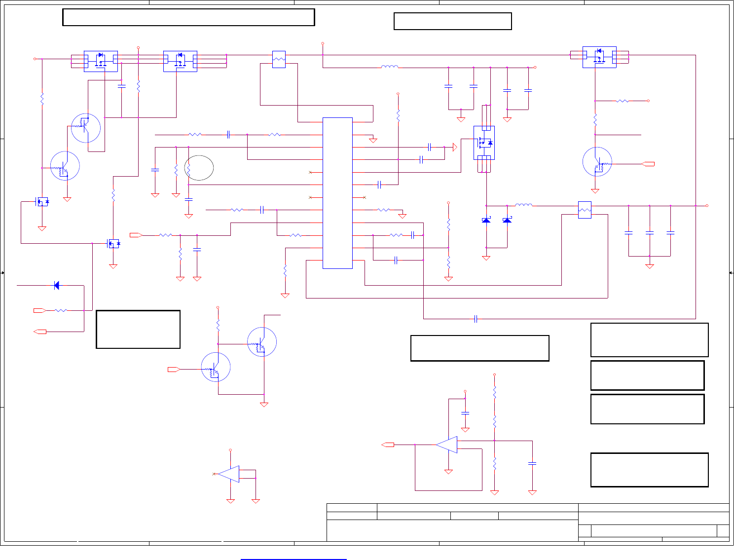Select the boxed sense resistor on the right output rail
Image resolution: width=734 pixels, height=560 pixels.
pos(585,210)
